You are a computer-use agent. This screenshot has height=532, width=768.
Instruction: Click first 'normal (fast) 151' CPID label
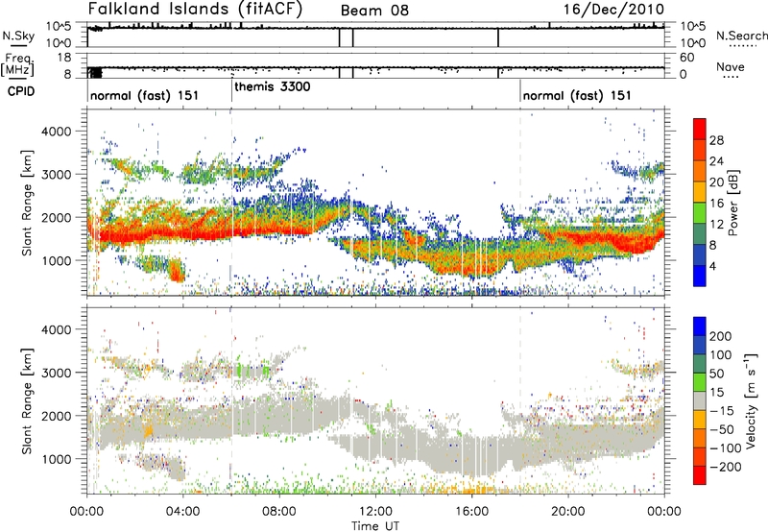(x=145, y=95)
